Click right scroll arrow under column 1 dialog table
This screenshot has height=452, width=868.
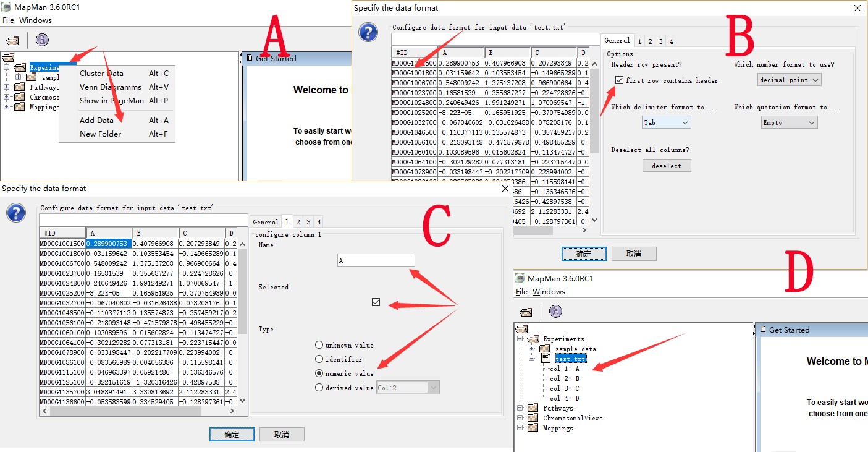pos(232,411)
